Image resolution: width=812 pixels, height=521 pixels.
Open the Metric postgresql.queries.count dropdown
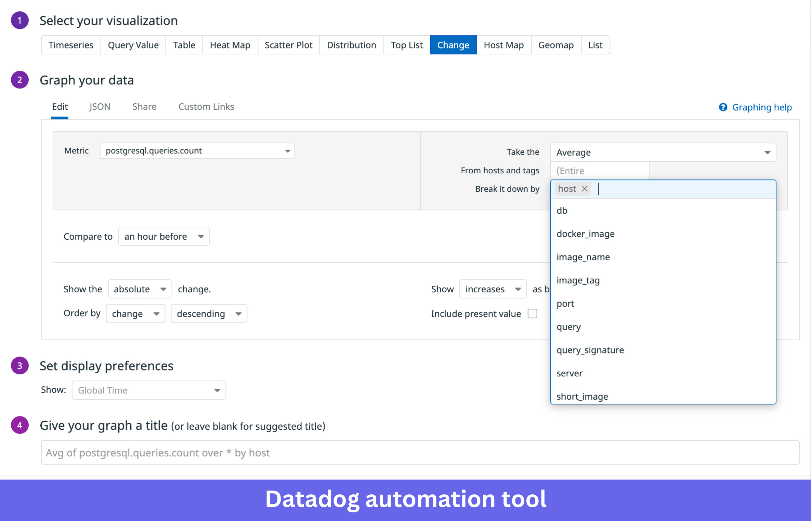click(197, 151)
